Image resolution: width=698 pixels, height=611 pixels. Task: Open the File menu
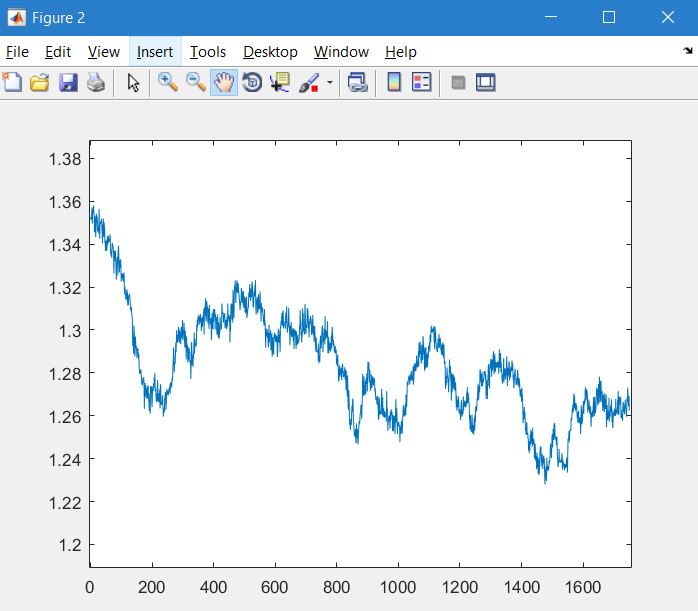click(17, 52)
